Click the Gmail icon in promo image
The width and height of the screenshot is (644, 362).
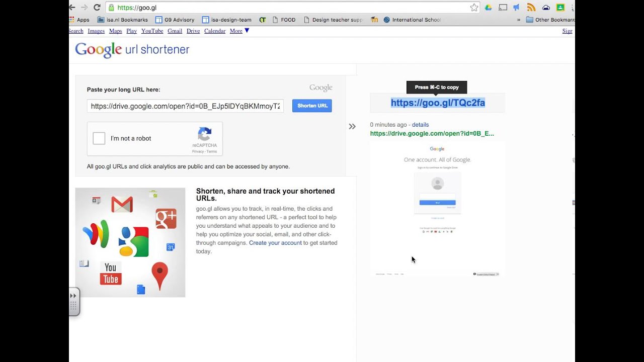[x=122, y=204]
